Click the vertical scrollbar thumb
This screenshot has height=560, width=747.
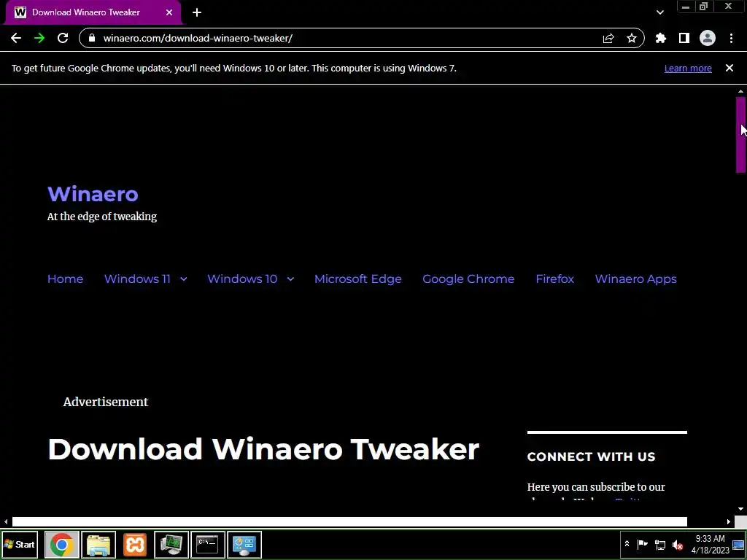[741, 135]
